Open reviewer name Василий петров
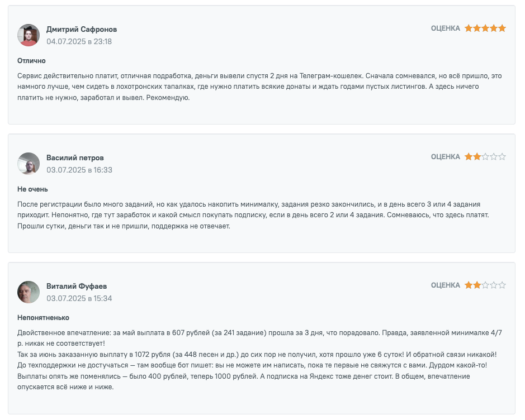Image resolution: width=525 pixels, height=420 pixels. pyautogui.click(x=75, y=158)
